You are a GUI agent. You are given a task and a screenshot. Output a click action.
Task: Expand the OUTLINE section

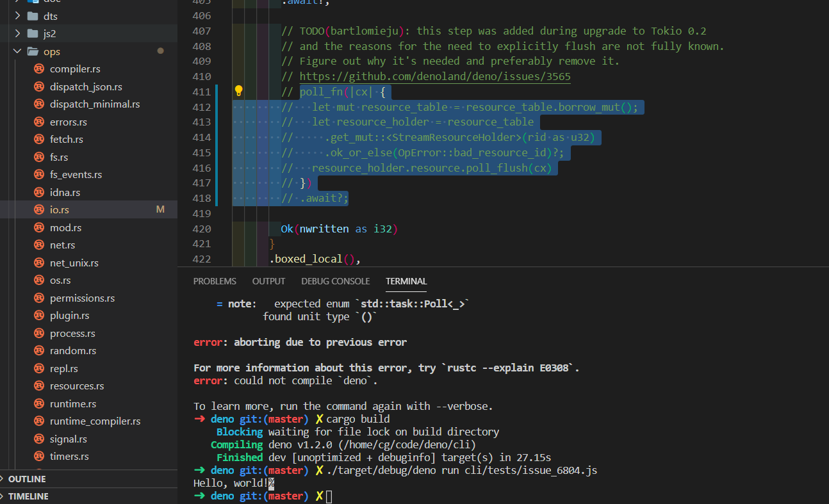(x=28, y=479)
